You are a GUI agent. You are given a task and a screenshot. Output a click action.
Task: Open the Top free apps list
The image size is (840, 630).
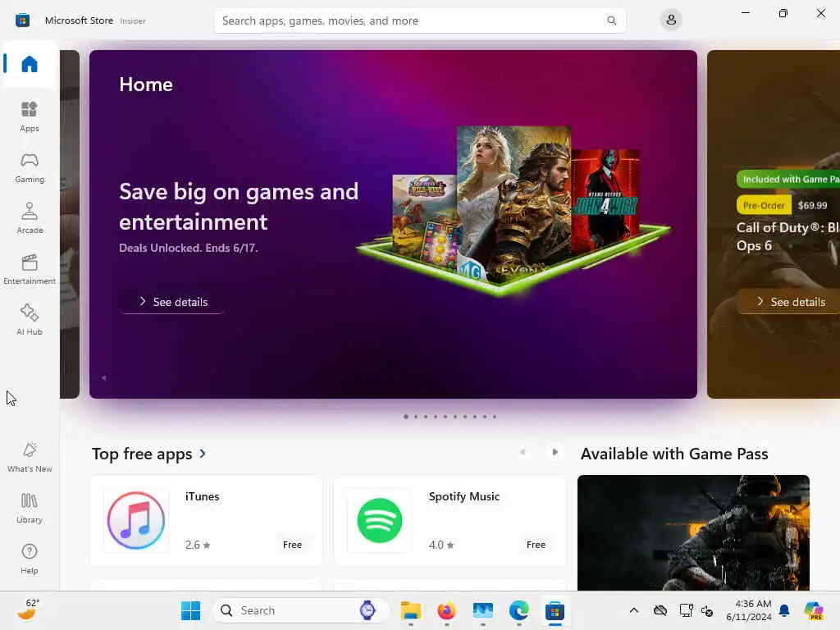(142, 454)
